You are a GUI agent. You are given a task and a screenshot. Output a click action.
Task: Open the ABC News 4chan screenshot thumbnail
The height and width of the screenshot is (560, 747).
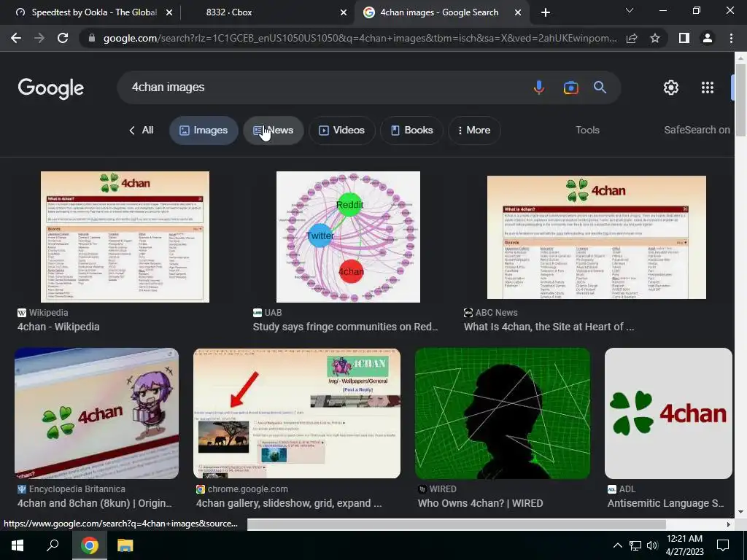click(597, 237)
